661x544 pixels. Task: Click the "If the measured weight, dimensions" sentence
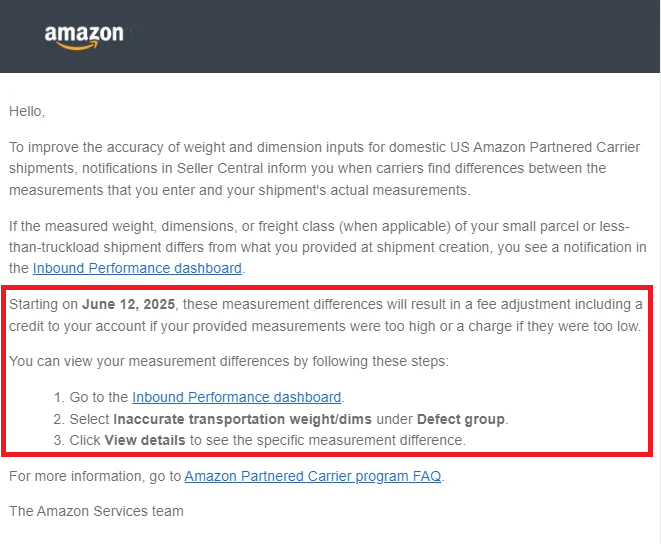[150, 227]
